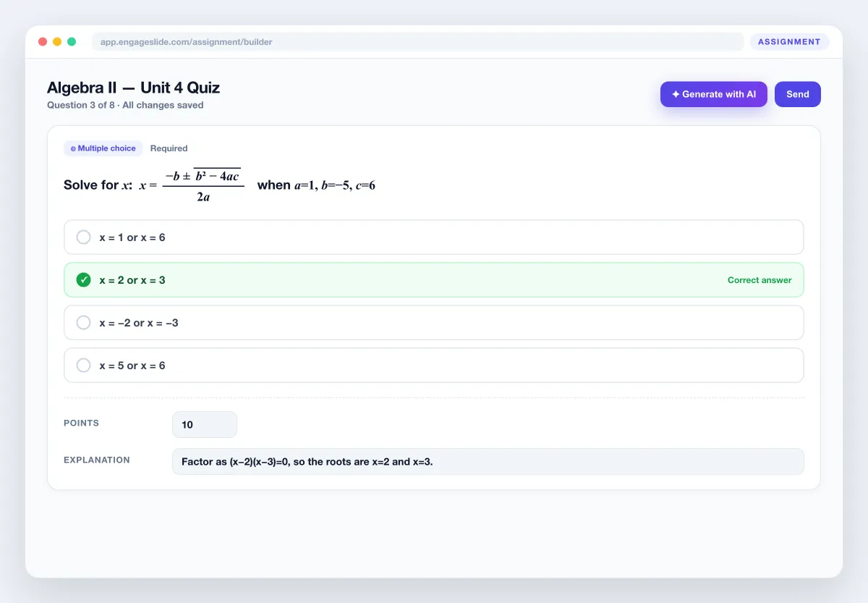Select the radio for x = −2 or x = −3
The width and height of the screenshot is (868, 603).
tap(84, 323)
